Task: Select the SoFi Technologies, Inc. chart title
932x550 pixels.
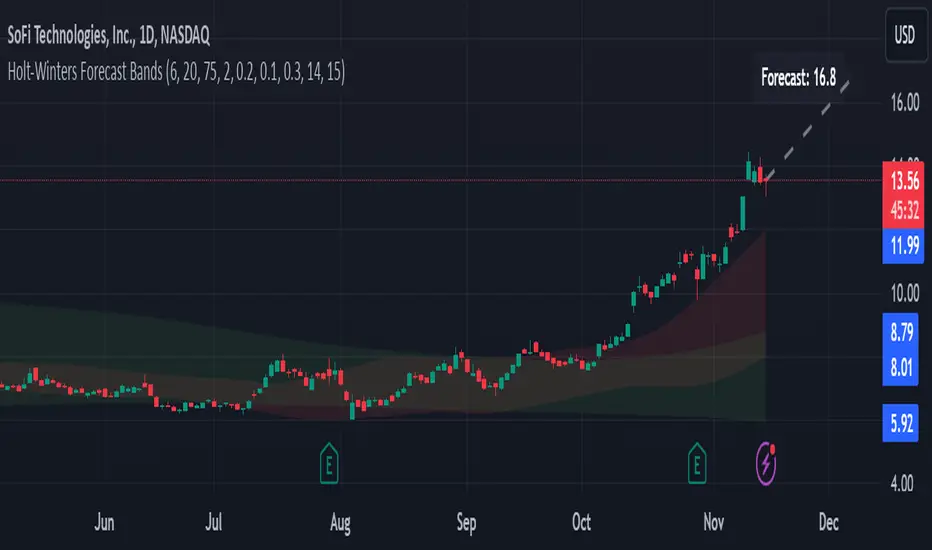Action: point(109,36)
